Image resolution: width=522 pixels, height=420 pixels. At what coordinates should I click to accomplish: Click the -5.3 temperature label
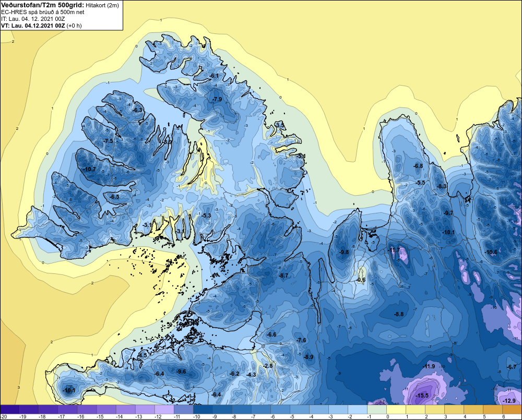[x=206, y=215]
